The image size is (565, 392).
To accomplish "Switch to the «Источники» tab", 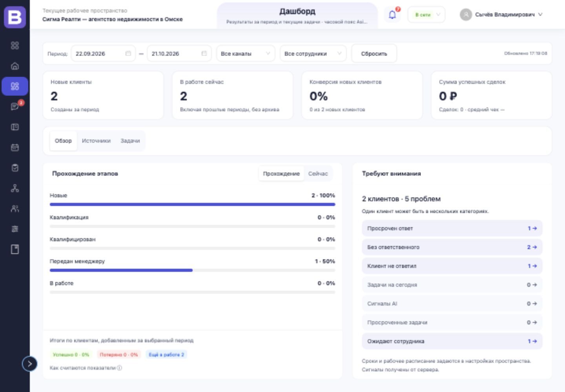I will point(96,141).
